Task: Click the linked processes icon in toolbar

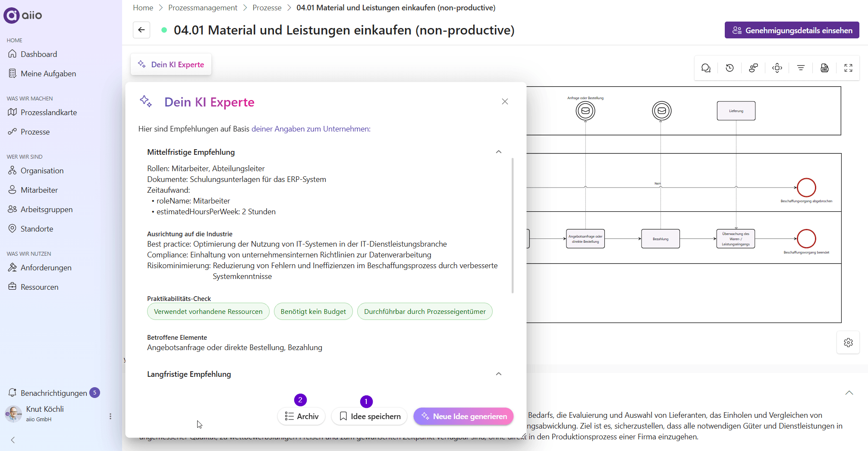Action: [x=753, y=68]
